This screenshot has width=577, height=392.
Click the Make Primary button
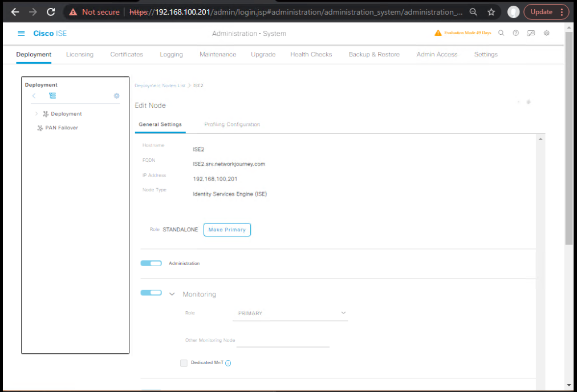click(227, 230)
